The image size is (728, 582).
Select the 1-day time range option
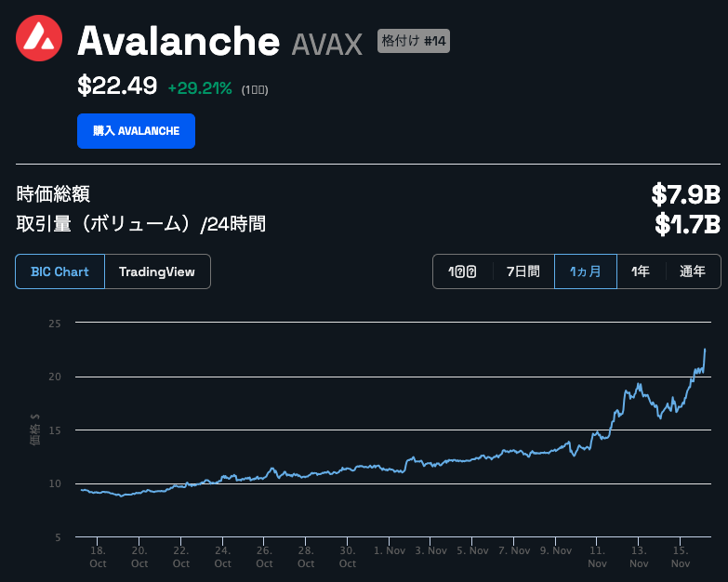(x=462, y=271)
